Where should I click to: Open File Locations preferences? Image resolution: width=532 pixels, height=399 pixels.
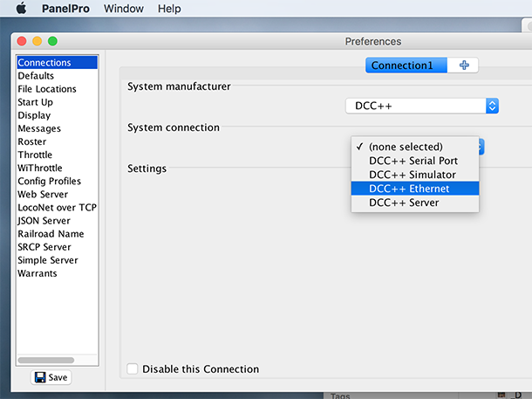tap(57, 89)
